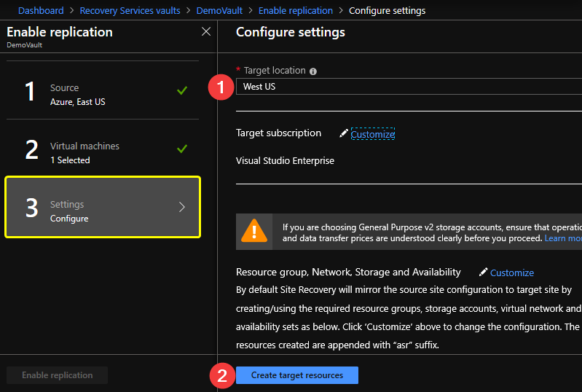The height and width of the screenshot is (392, 582).
Task: Navigate to Recovery Services vaults breadcrumb
Action: point(130,11)
